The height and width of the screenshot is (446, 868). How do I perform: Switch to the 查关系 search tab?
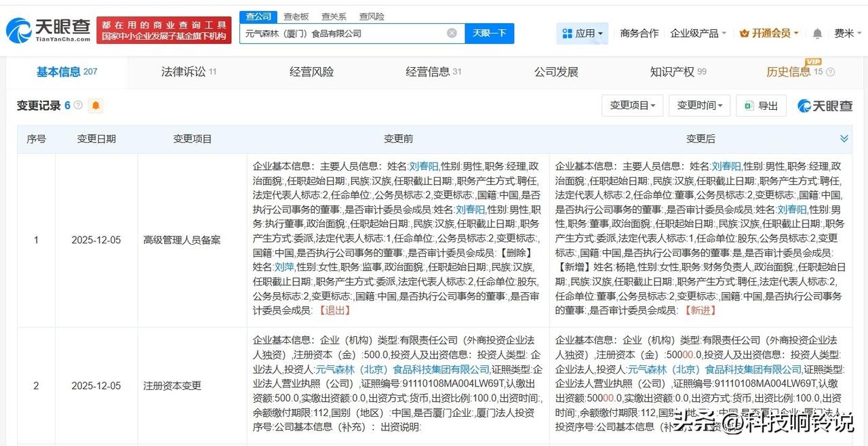(x=334, y=16)
